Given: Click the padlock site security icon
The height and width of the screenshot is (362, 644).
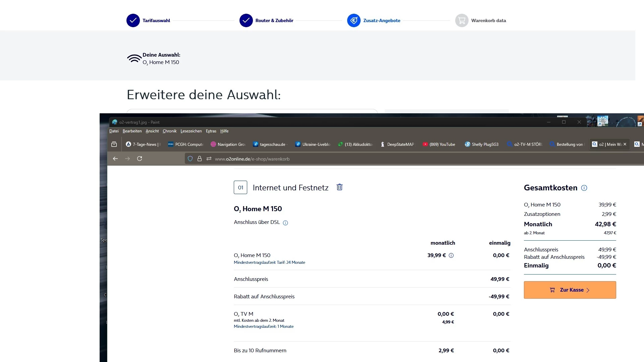Looking at the screenshot, I should click(200, 159).
